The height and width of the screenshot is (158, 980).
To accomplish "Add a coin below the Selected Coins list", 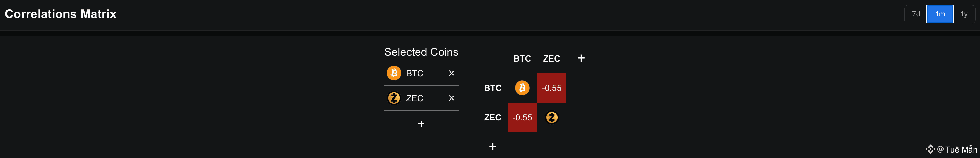I will [421, 124].
